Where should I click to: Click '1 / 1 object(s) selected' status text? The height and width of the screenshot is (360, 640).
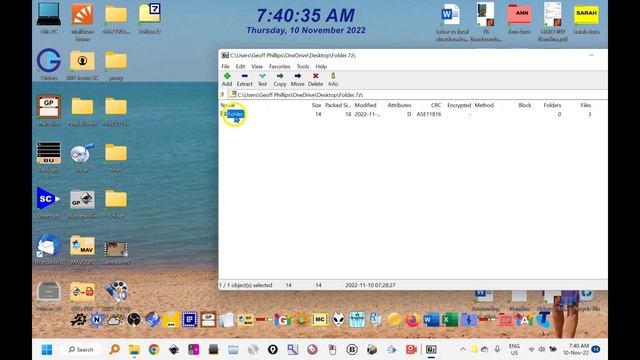point(246,285)
